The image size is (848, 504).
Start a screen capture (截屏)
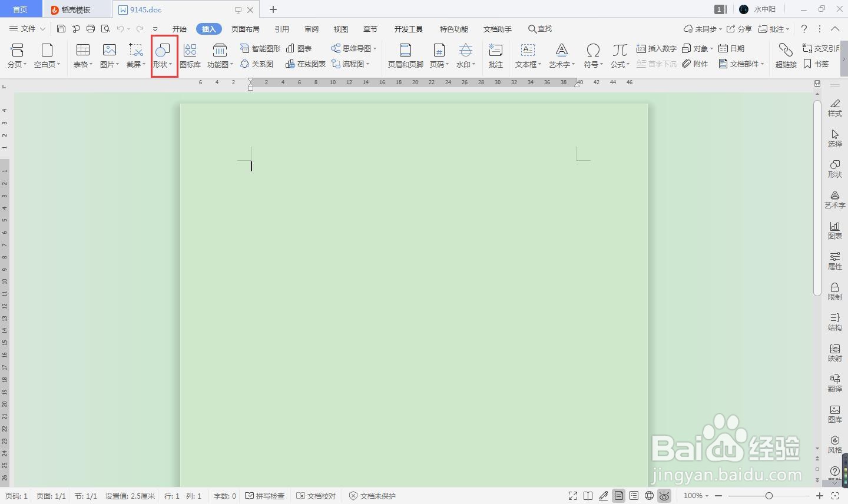pos(136,56)
